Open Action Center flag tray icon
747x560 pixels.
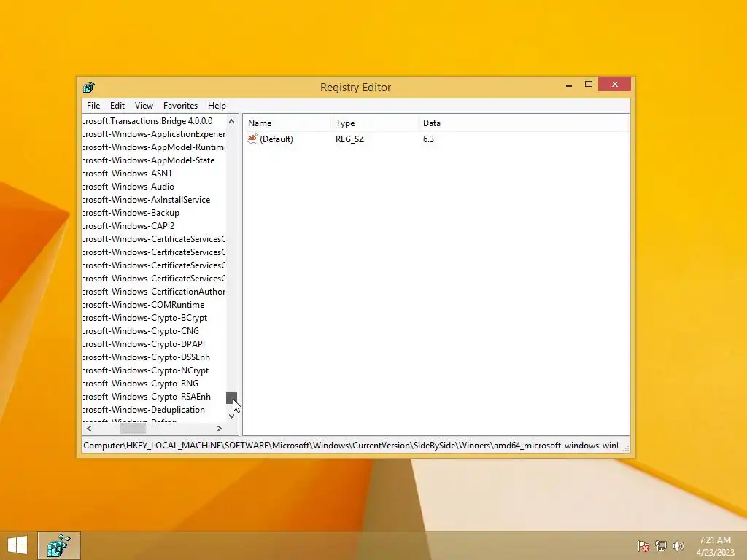(x=643, y=546)
